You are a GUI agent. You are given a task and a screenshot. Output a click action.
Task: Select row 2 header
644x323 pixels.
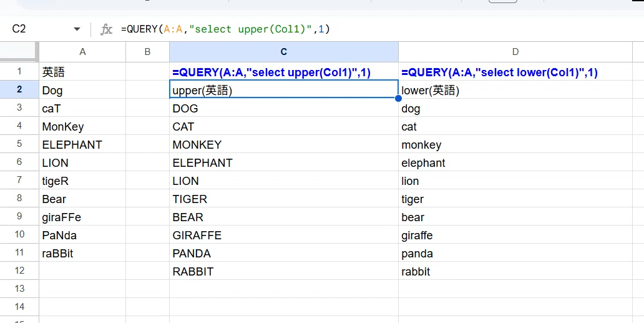point(19,89)
